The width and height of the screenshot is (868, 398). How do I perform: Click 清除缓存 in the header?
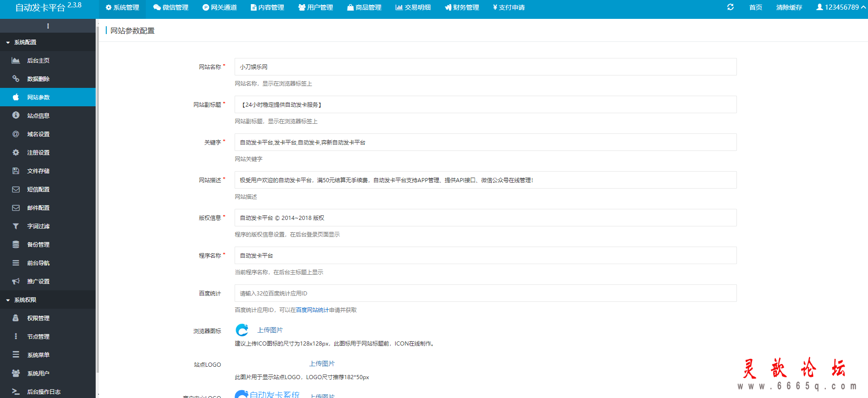point(789,7)
